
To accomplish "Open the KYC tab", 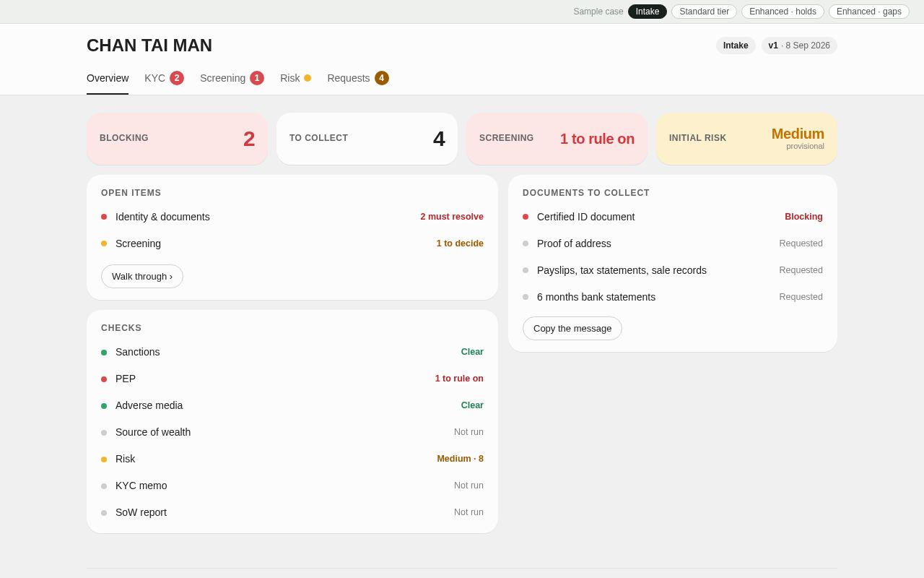I will 164,78.
